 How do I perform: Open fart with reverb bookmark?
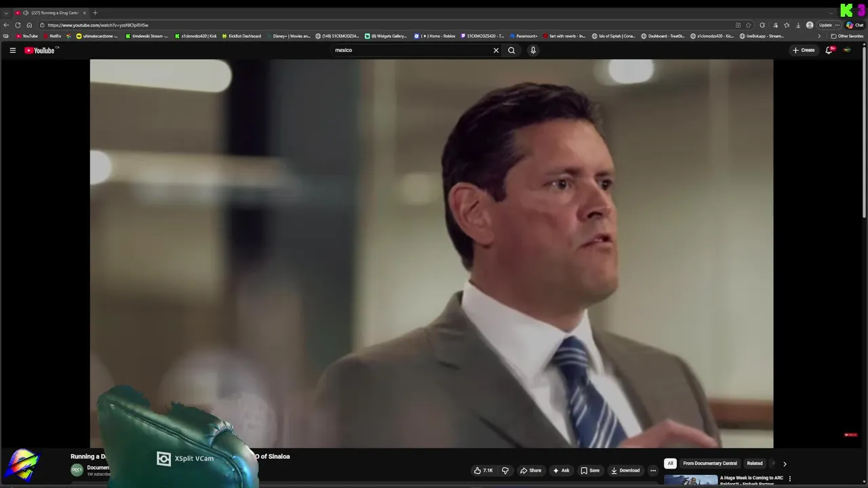coord(564,36)
